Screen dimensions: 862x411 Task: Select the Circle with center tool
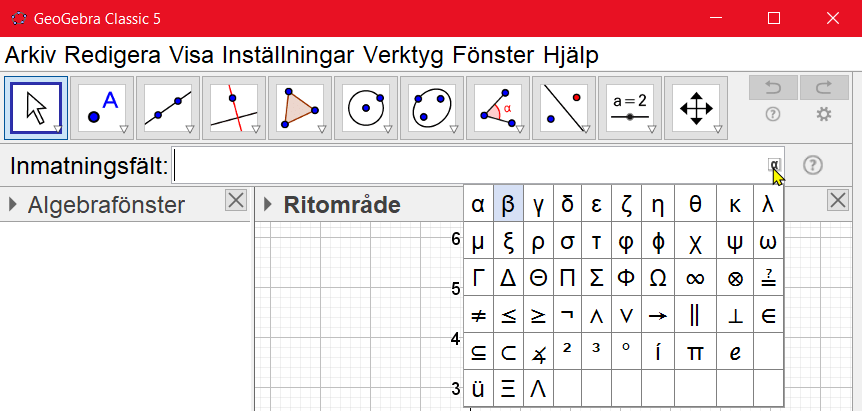(x=366, y=108)
